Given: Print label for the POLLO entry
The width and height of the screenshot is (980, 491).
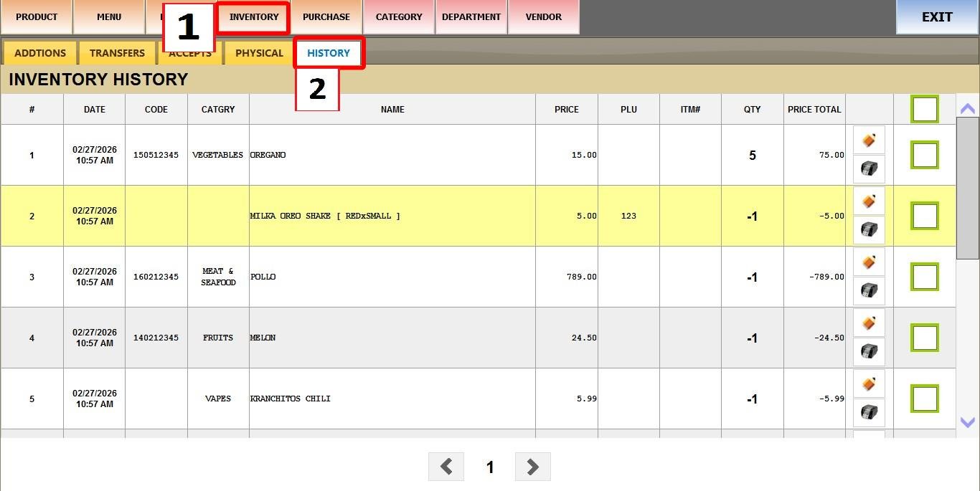Looking at the screenshot, I should (x=868, y=291).
